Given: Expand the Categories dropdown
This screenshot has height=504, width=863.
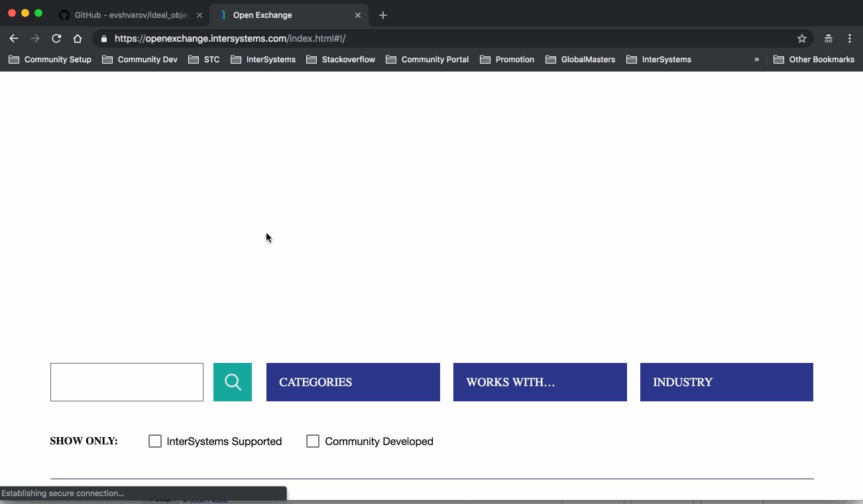Looking at the screenshot, I should [353, 382].
